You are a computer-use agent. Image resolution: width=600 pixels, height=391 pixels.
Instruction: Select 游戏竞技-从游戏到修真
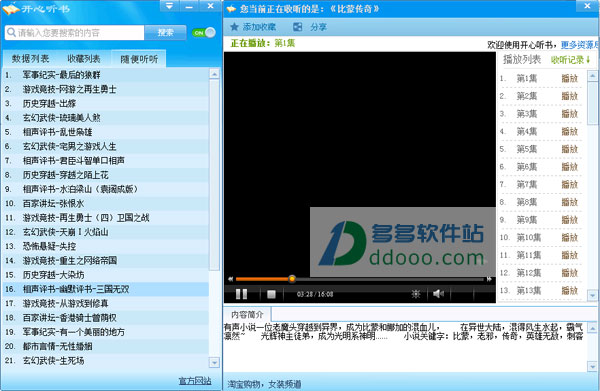[106, 303]
